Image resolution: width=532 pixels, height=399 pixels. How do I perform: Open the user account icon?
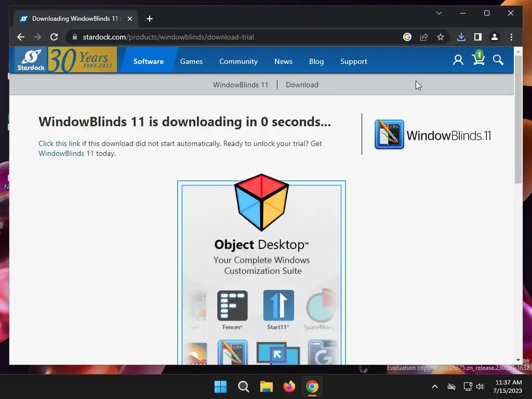458,60
